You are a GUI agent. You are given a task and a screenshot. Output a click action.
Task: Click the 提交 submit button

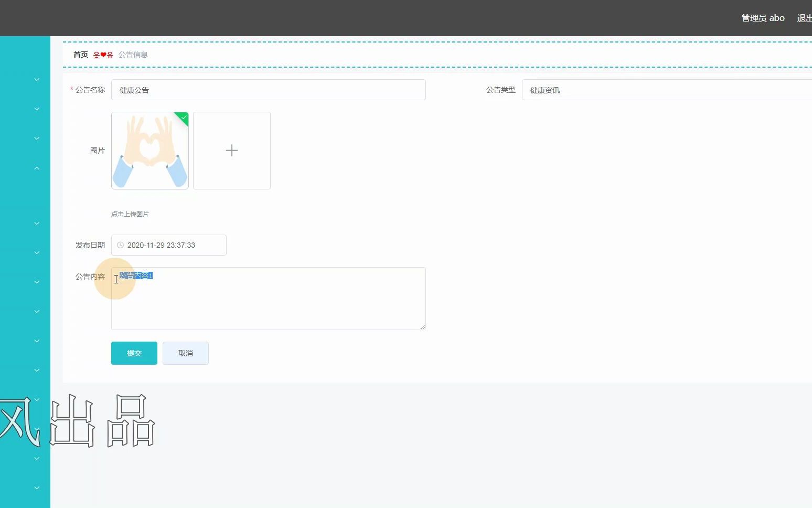[x=134, y=353]
